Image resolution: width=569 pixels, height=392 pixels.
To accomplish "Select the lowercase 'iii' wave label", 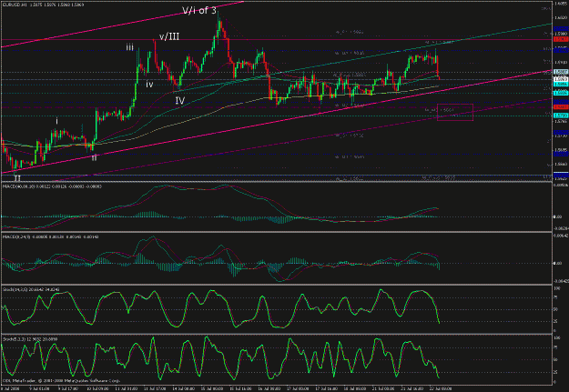I will 129,47.
